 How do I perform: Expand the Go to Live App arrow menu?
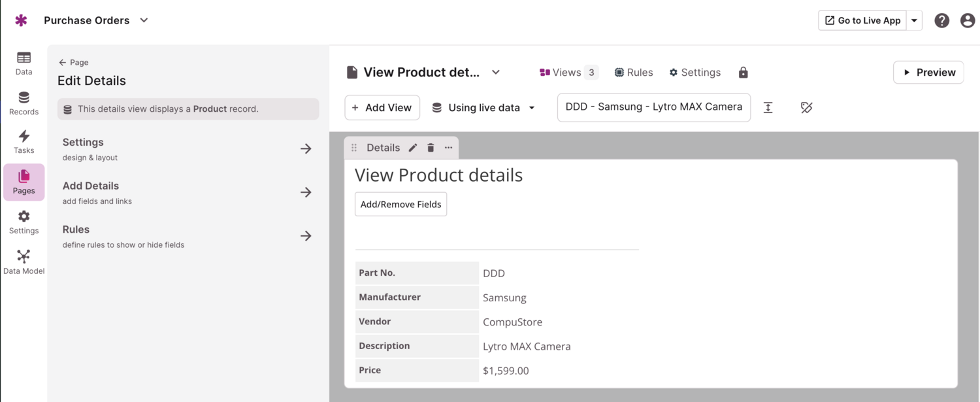[915, 20]
